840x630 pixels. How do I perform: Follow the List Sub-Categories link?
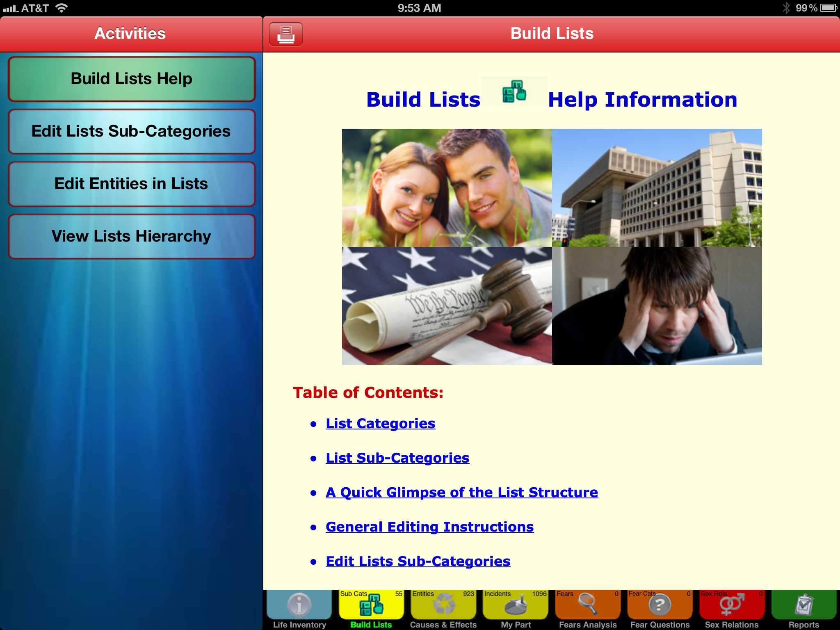(397, 458)
